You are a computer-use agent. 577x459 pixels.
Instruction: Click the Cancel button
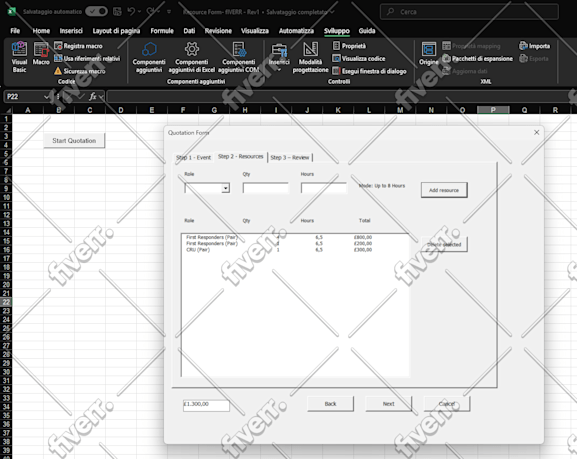[447, 404]
